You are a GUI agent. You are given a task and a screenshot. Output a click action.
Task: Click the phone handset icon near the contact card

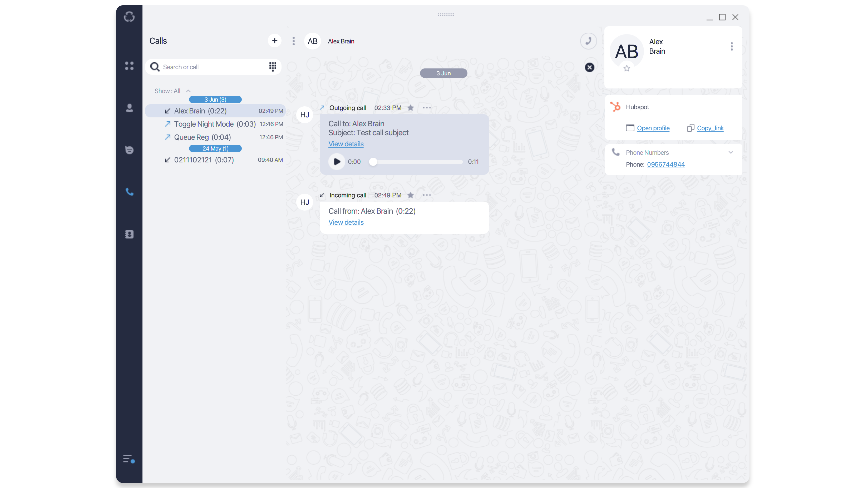(x=588, y=41)
